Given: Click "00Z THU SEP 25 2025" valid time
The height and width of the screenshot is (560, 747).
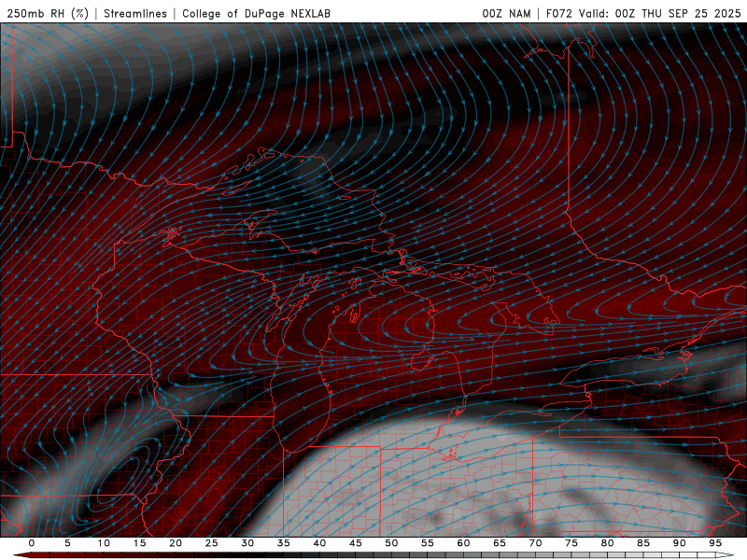Looking at the screenshot, I should (x=678, y=14).
